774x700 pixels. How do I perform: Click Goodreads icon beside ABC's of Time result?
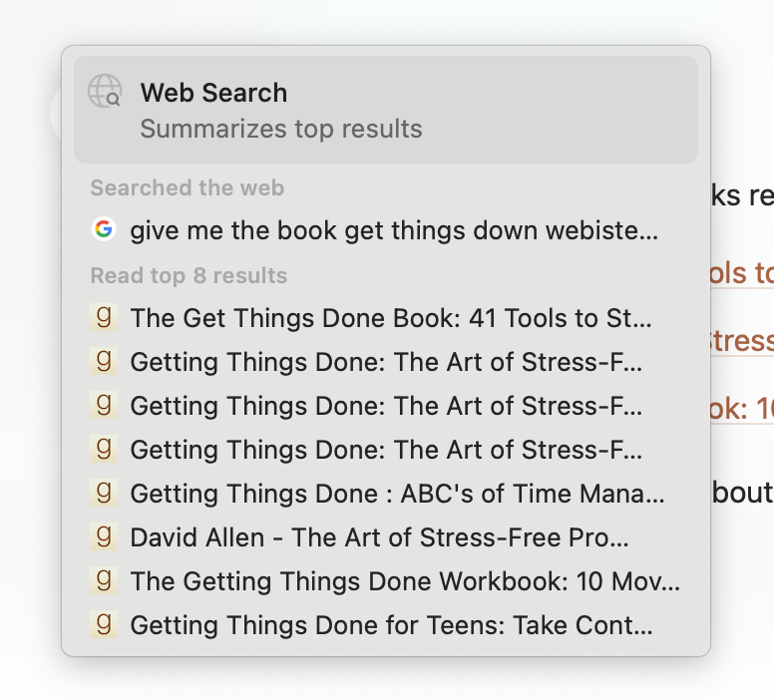103,493
